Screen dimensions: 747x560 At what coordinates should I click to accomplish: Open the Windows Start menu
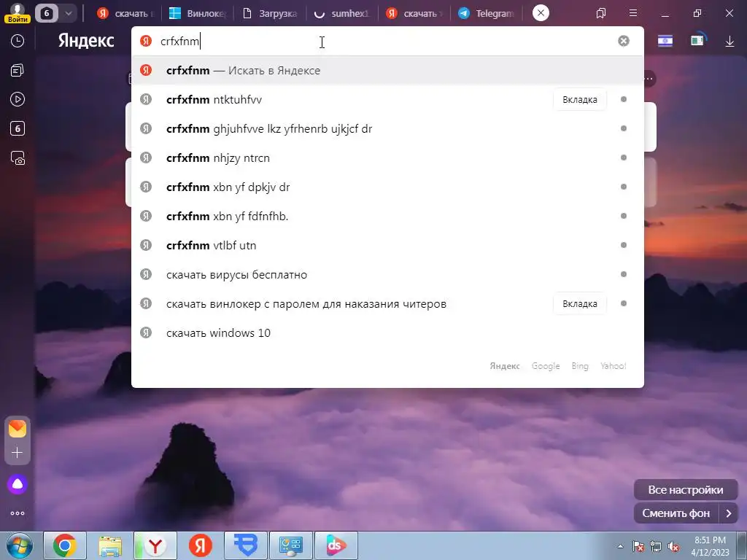(20, 546)
